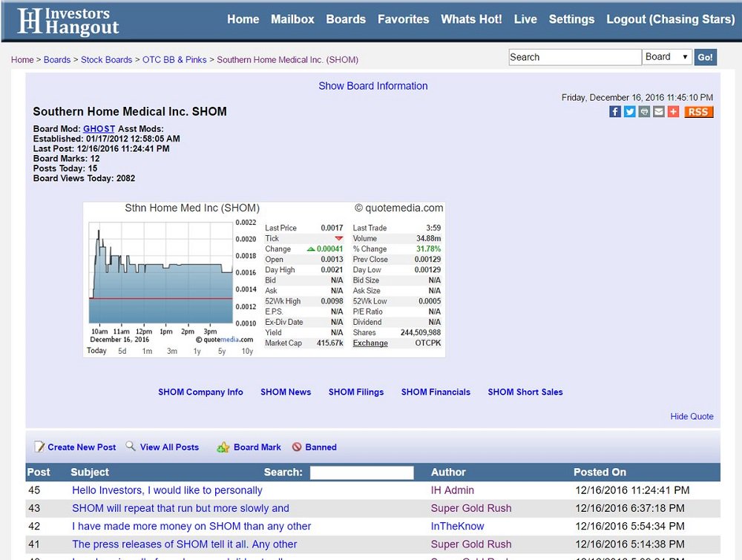Open the Board search-type dropdown
Viewport: 742px width, 560px height.
click(667, 57)
